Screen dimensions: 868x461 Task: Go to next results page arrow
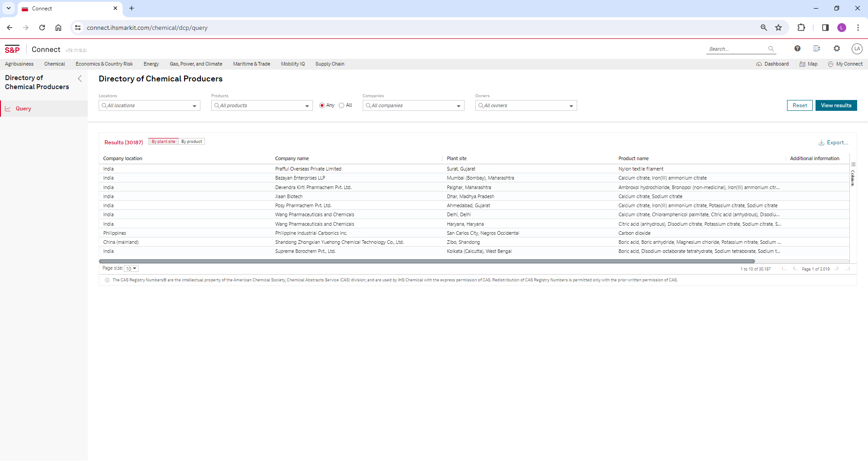(x=837, y=269)
